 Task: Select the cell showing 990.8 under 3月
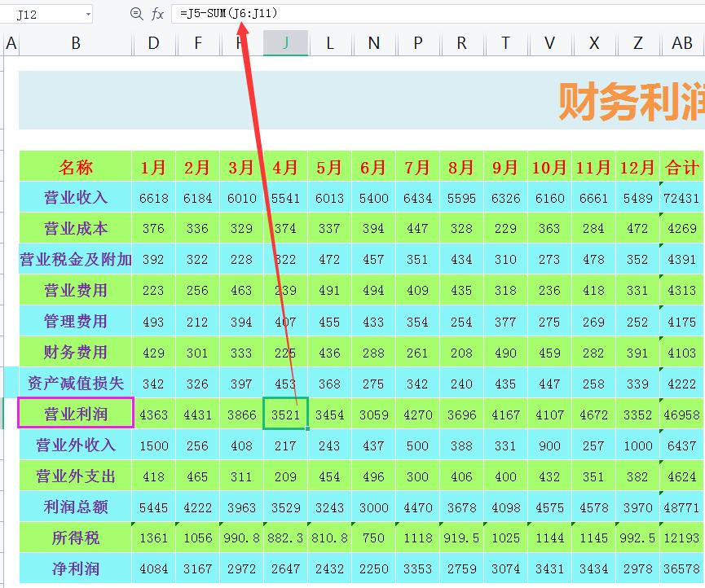point(241,537)
